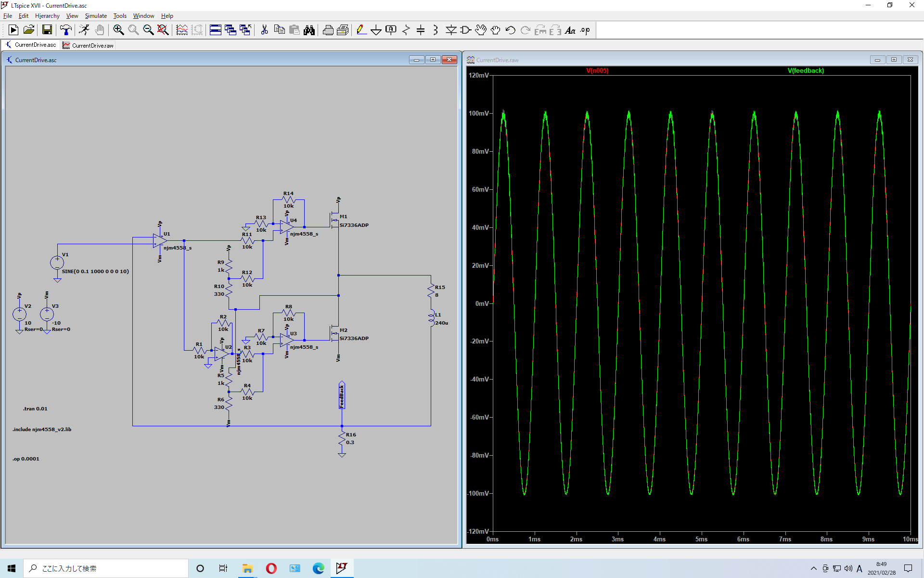This screenshot has height=578, width=924.
Task: Save the schematic with the floppy icon
Action: point(47,30)
